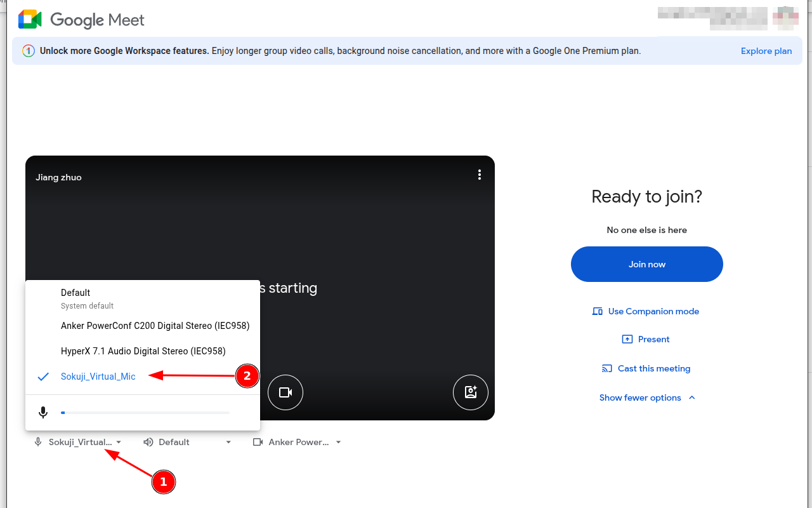Click the Companion mode screen icon
The height and width of the screenshot is (508, 812).
pyautogui.click(x=597, y=311)
